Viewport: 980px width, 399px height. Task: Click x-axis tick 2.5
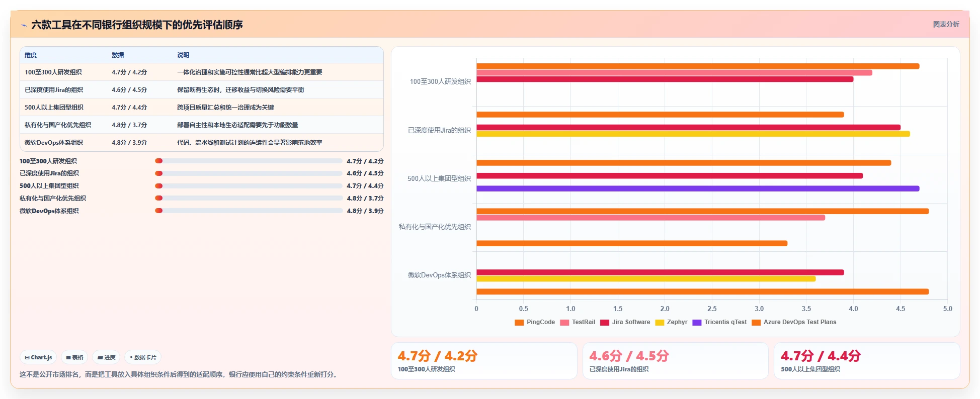point(712,309)
